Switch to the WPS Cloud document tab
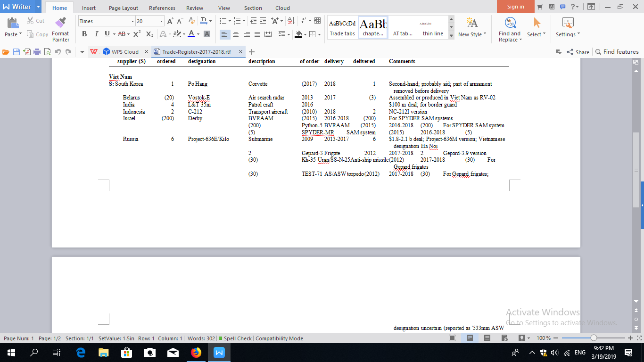The width and height of the screenshot is (644, 362). point(125,52)
